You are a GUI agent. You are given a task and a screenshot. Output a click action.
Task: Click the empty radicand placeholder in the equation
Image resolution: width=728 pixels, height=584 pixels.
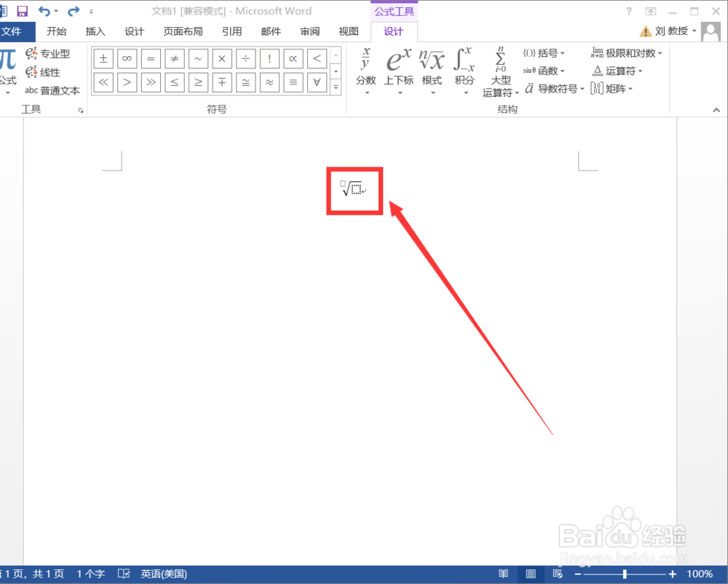[356, 191]
